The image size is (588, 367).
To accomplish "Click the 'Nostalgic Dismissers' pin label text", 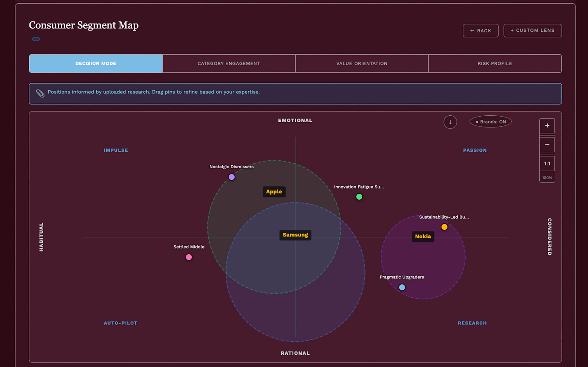I will 232,167.
